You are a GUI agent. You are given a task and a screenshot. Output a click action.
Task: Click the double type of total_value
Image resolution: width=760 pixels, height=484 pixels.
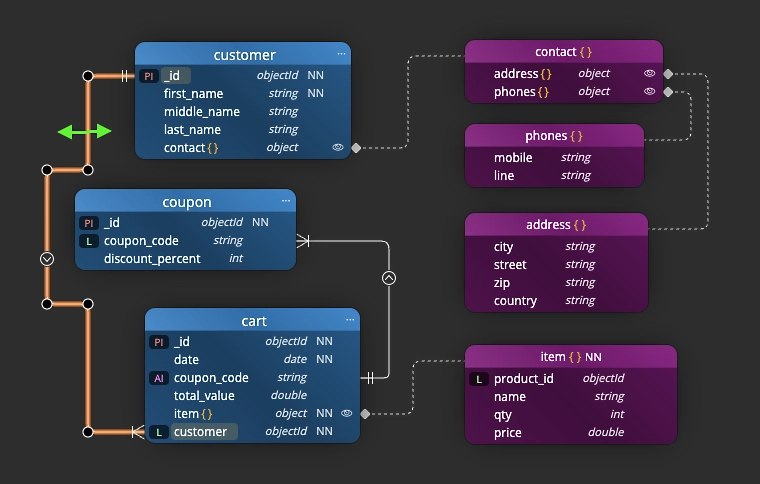pos(289,395)
